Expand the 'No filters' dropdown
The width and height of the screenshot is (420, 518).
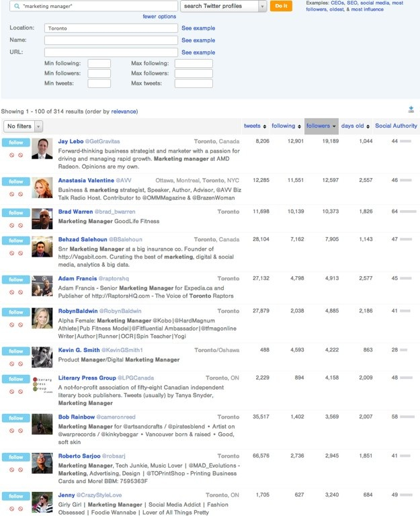coord(23,126)
